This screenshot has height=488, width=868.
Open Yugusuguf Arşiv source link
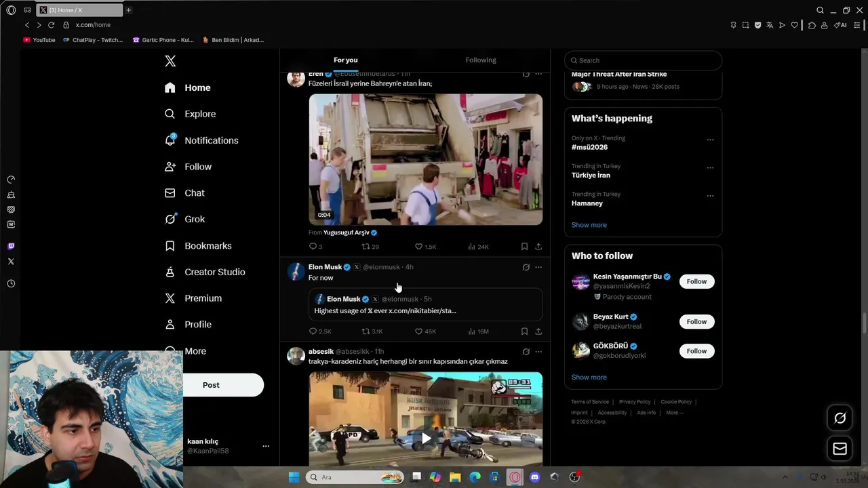tap(350, 232)
